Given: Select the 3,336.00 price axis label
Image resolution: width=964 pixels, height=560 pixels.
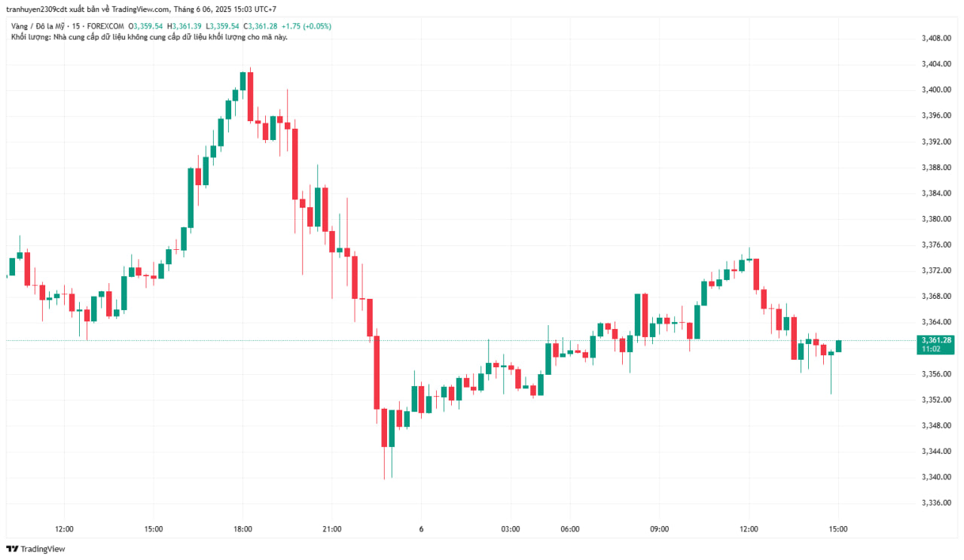Looking at the screenshot, I should (x=936, y=503).
